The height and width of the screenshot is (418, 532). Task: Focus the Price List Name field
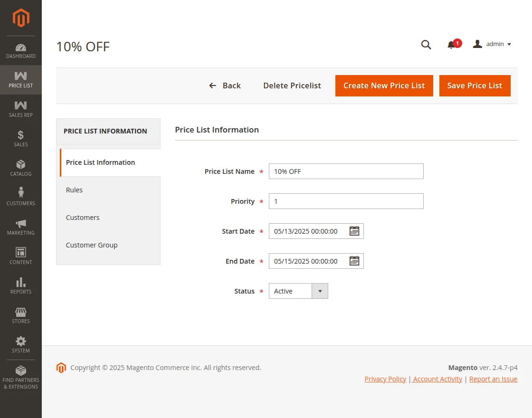pyautogui.click(x=346, y=171)
